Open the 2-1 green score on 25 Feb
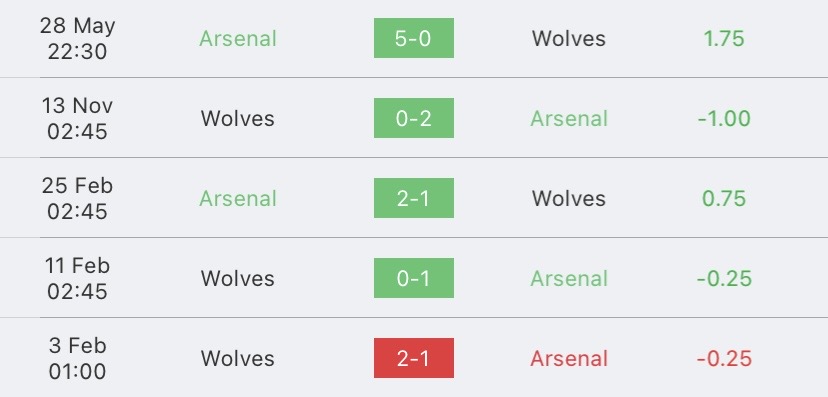This screenshot has height=397, width=828. [413, 198]
